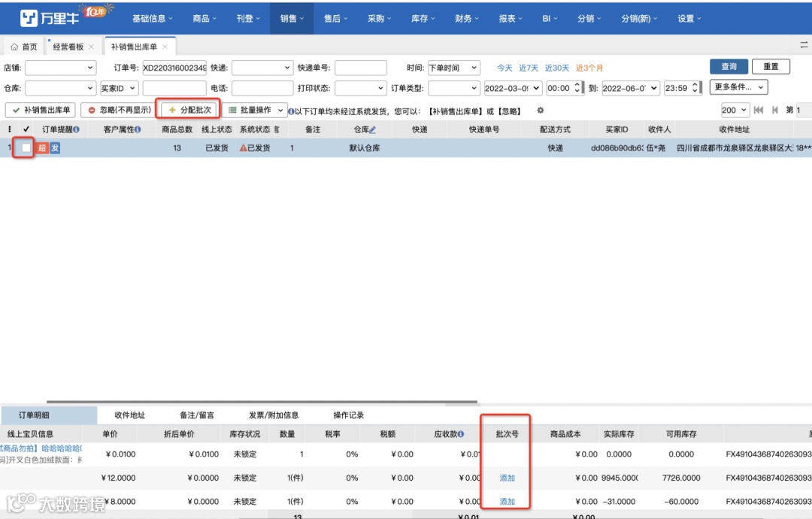This screenshot has width=812, height=519.
Task: Click the previous-page arrow icon next to 200
Action: point(777,110)
